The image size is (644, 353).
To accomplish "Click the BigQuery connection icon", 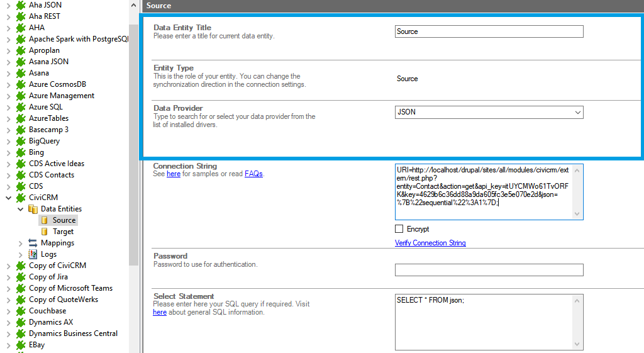I will pyautogui.click(x=20, y=141).
